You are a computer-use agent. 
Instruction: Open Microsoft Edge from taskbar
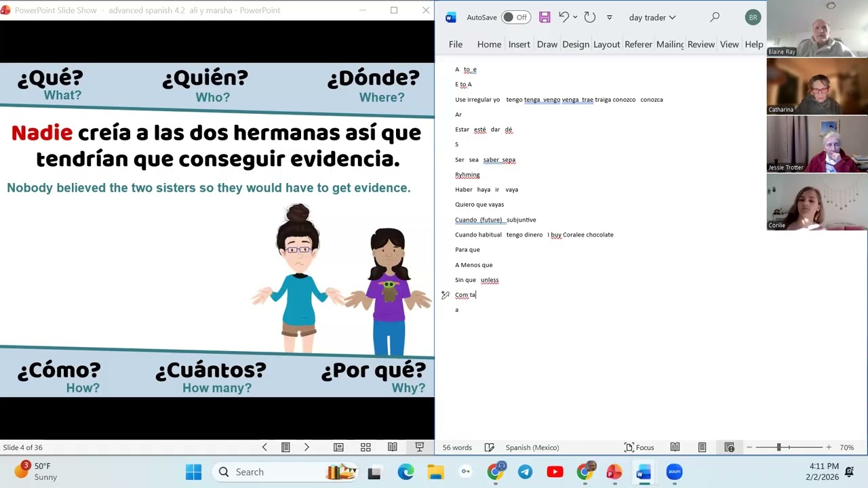point(406,472)
